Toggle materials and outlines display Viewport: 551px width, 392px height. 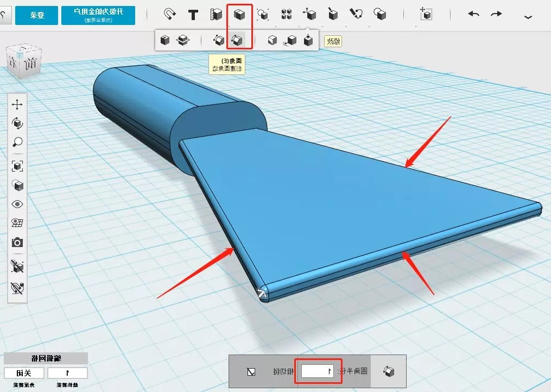tap(17, 185)
